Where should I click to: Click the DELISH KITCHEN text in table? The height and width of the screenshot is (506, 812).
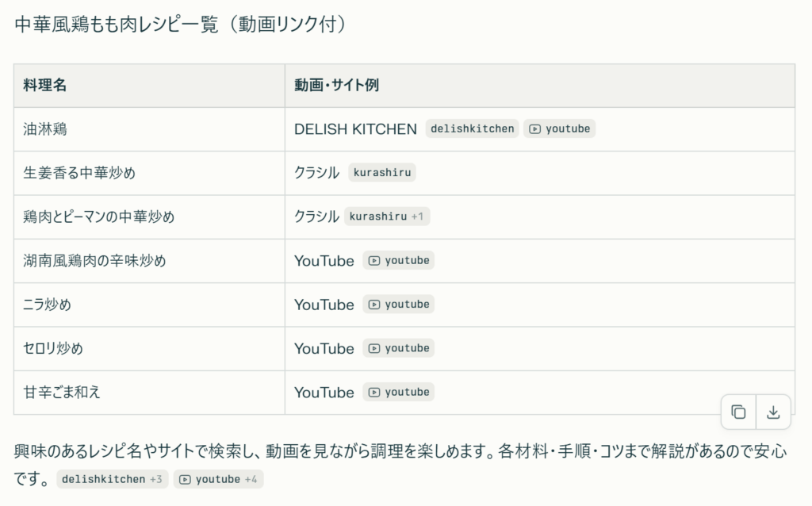point(355,129)
